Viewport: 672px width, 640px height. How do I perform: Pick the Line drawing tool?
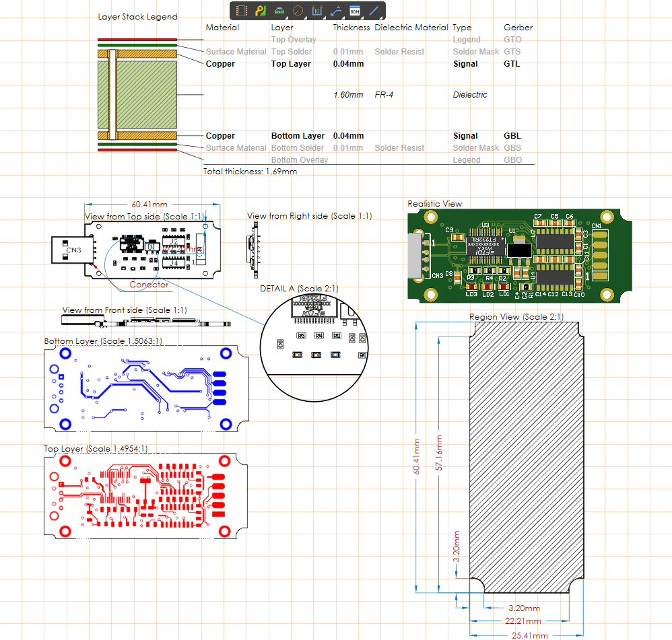[374, 11]
